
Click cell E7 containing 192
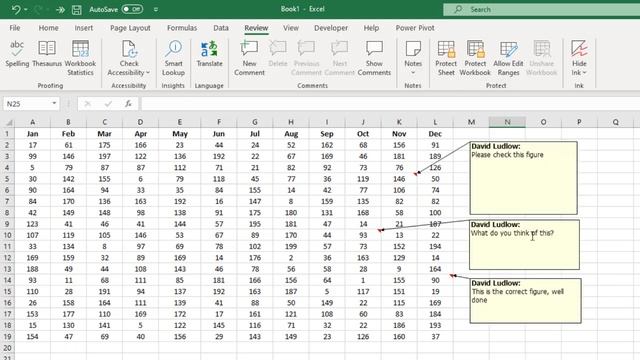(x=180, y=201)
